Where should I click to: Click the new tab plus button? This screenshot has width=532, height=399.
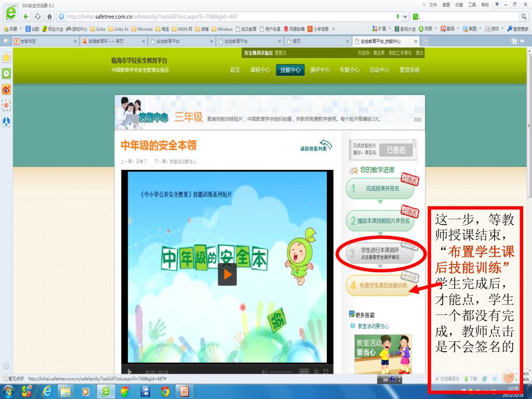click(x=425, y=41)
